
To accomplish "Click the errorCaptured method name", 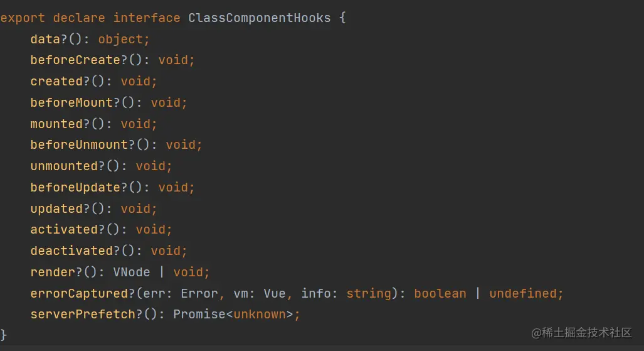I will click(x=79, y=294).
